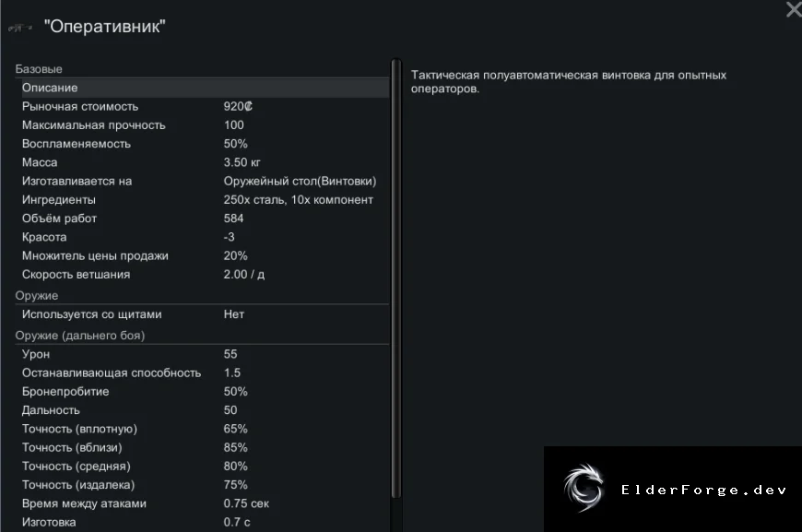
Task: Click the "Бронепробитие" stat row
Action: click(202, 392)
